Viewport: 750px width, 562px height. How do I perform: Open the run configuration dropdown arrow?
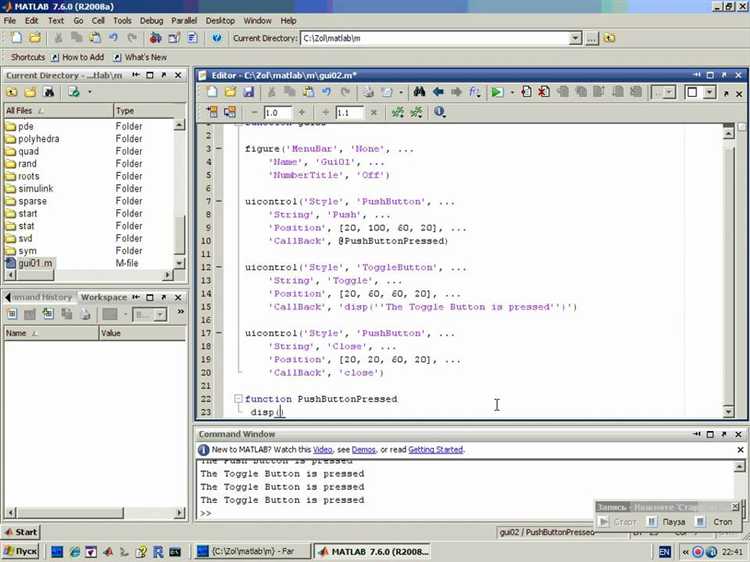coord(512,92)
